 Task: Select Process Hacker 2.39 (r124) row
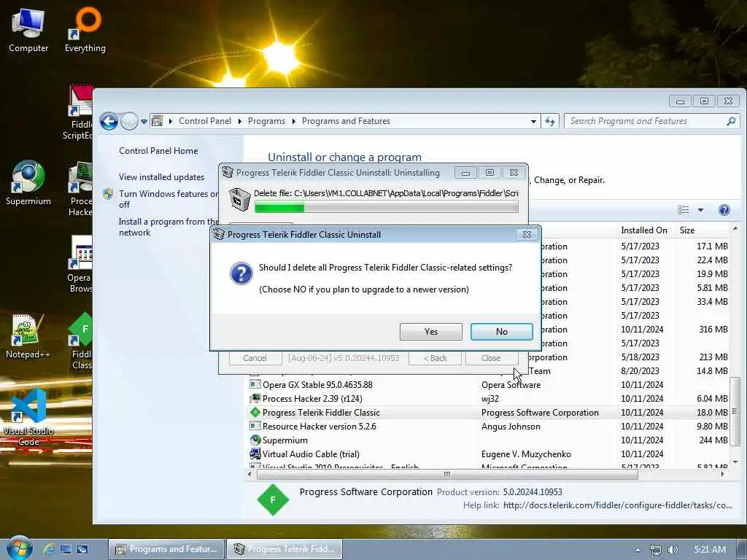[488, 399]
